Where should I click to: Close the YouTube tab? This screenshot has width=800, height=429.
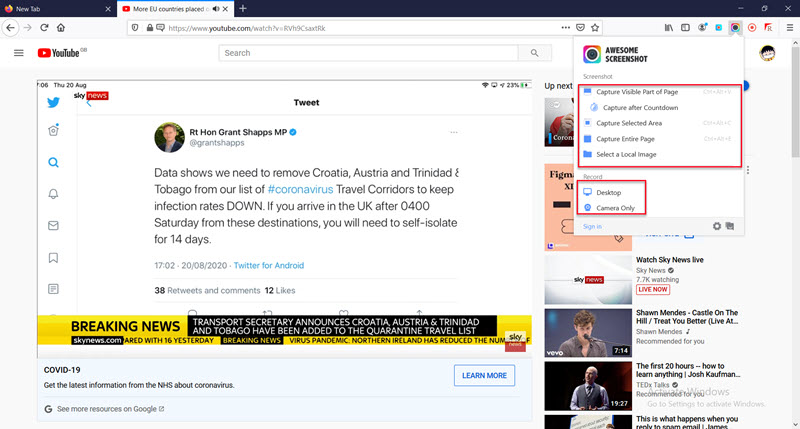pyautogui.click(x=225, y=9)
